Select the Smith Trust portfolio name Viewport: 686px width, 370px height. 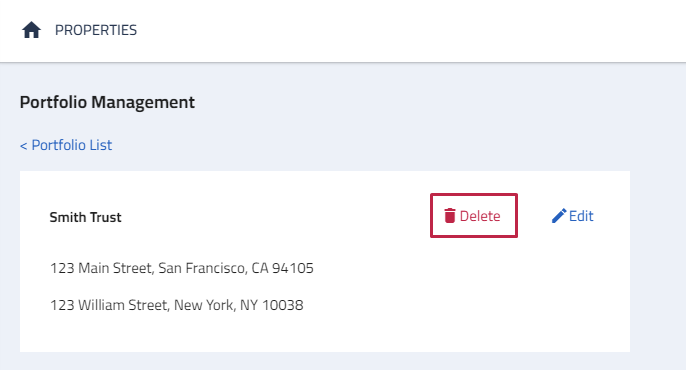85,217
